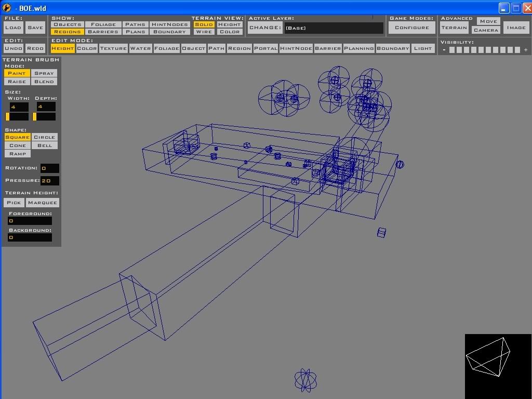Select Color terrain view
The image size is (532, 399).
click(x=230, y=32)
